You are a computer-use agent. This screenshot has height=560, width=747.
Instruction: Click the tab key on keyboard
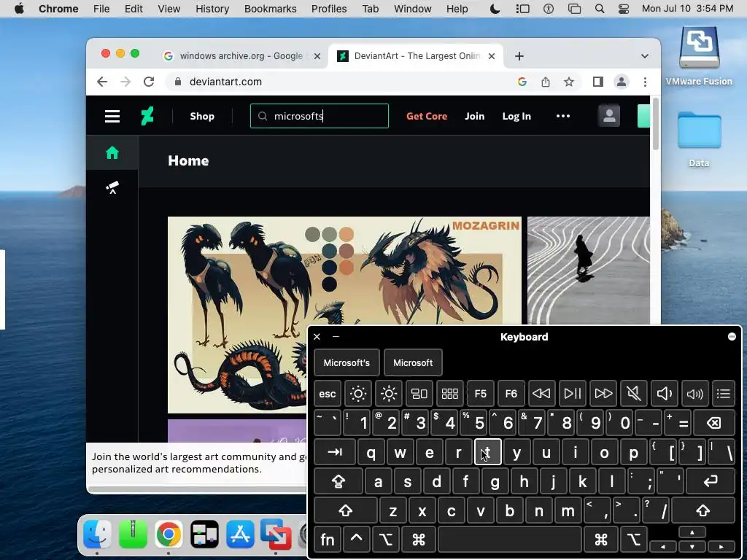(335, 452)
